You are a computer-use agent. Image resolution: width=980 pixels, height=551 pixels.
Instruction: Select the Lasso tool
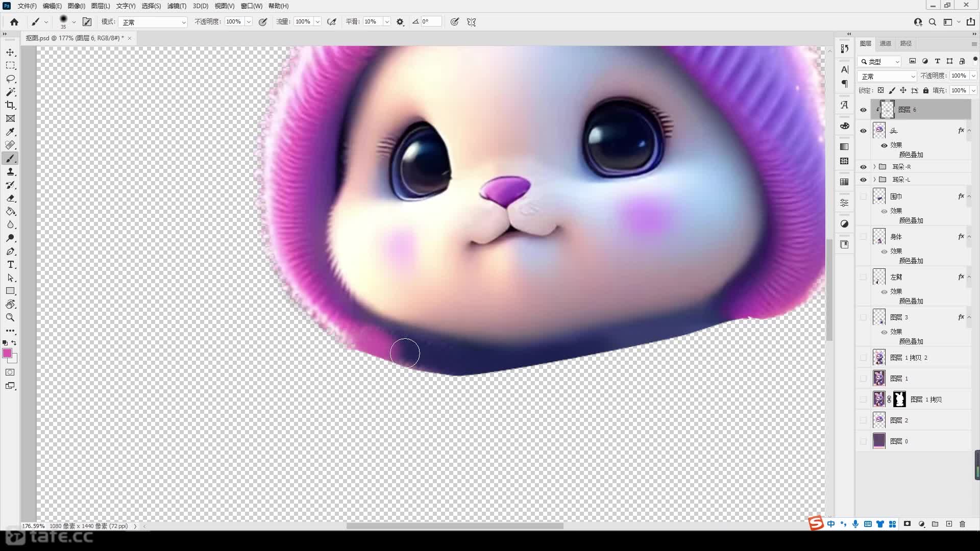(10, 79)
